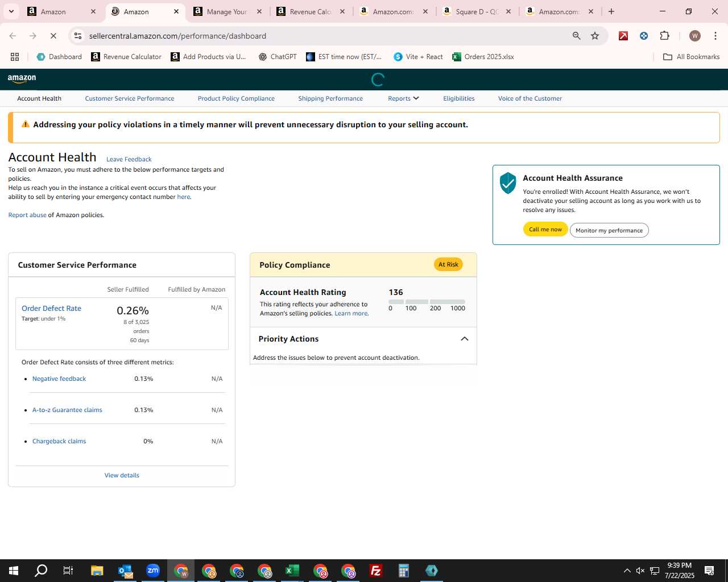
Task: Open the Orders 2025.xlsx bookmark
Action: point(483,57)
